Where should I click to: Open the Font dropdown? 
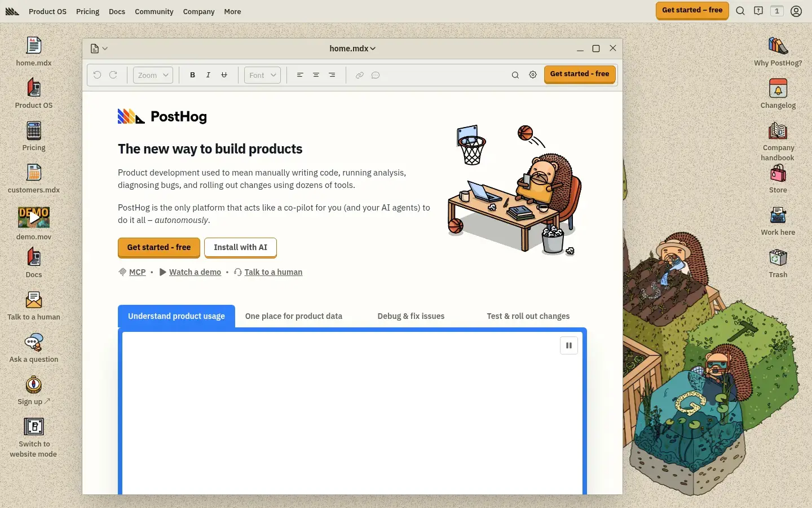(x=262, y=75)
